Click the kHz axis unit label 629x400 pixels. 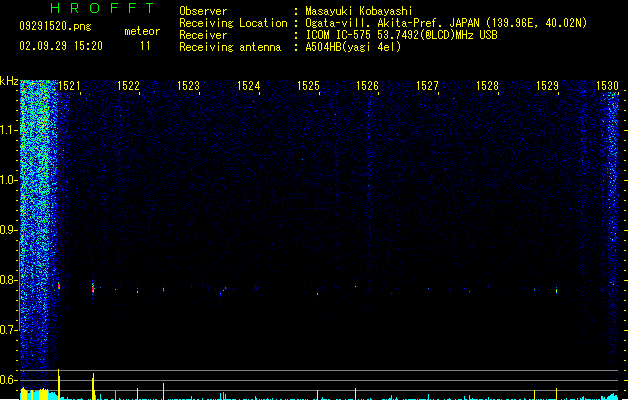[x=9, y=81]
